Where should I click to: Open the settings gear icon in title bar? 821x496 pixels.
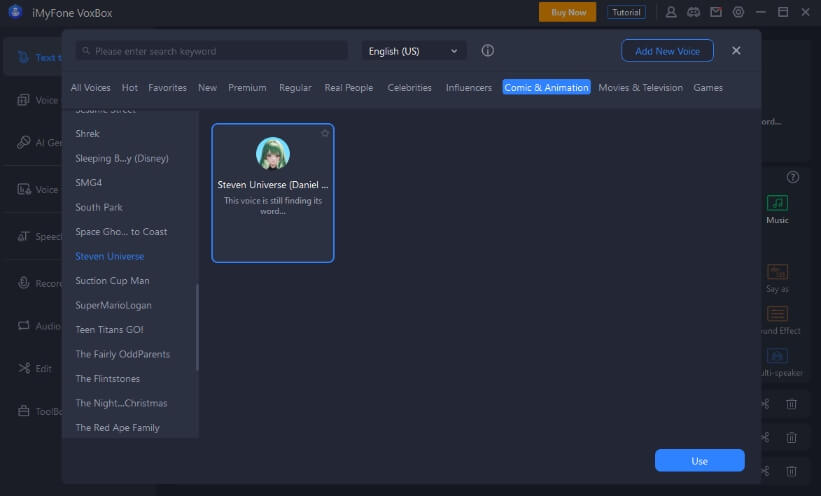[x=738, y=12]
